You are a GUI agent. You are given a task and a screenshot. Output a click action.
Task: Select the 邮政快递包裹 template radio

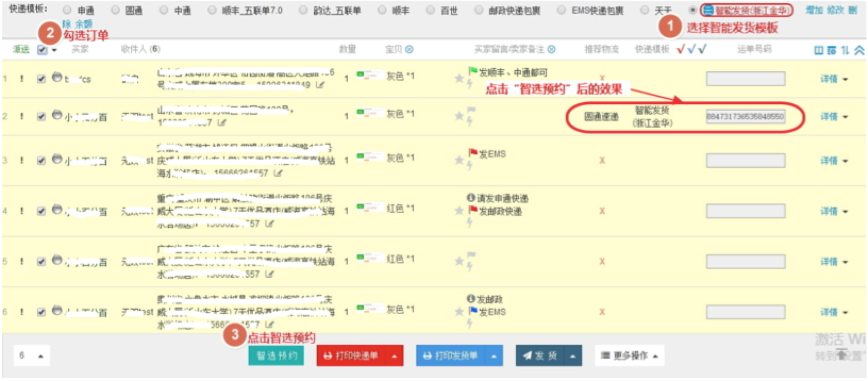click(479, 10)
